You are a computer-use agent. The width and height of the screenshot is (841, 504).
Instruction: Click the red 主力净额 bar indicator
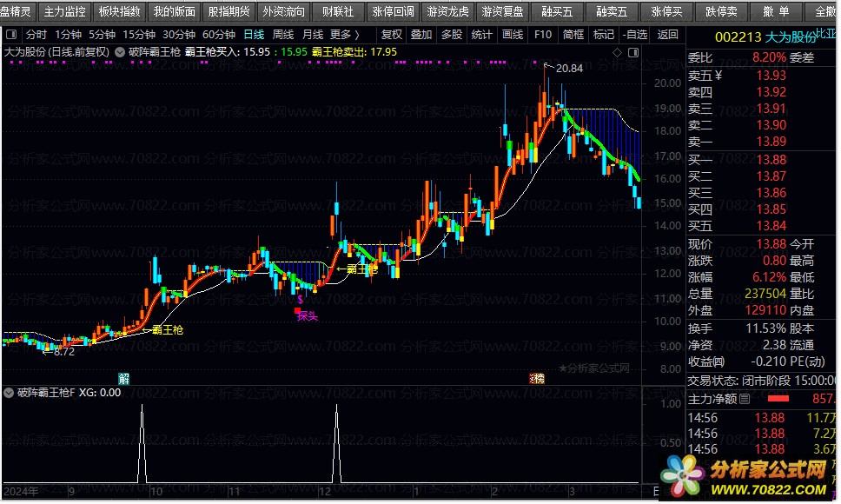[778, 399]
